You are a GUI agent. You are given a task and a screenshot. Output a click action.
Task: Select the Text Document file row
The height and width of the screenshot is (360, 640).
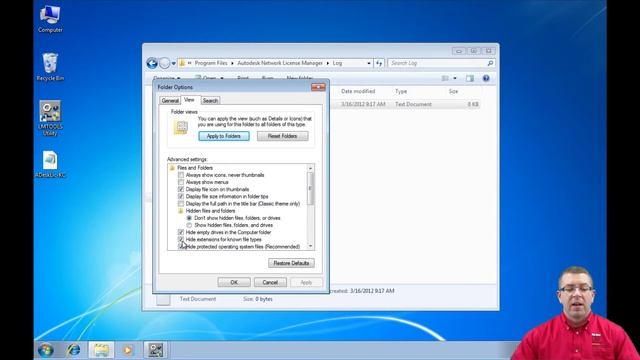pyautogui.click(x=406, y=104)
